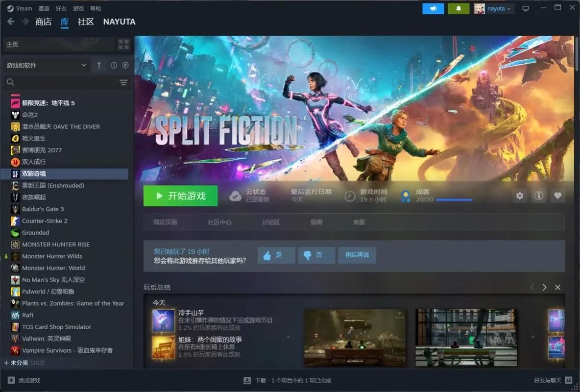
Task: Click the Grounded game icon
Action: point(15,233)
